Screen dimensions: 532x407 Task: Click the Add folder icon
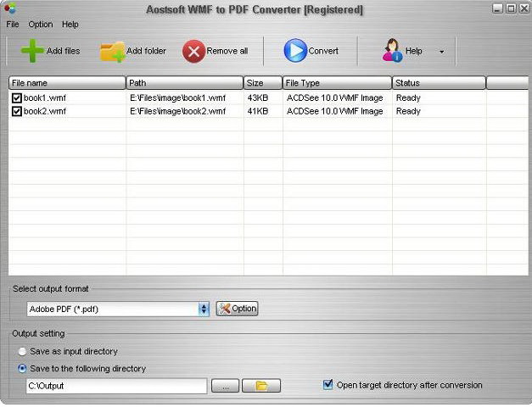pos(112,52)
